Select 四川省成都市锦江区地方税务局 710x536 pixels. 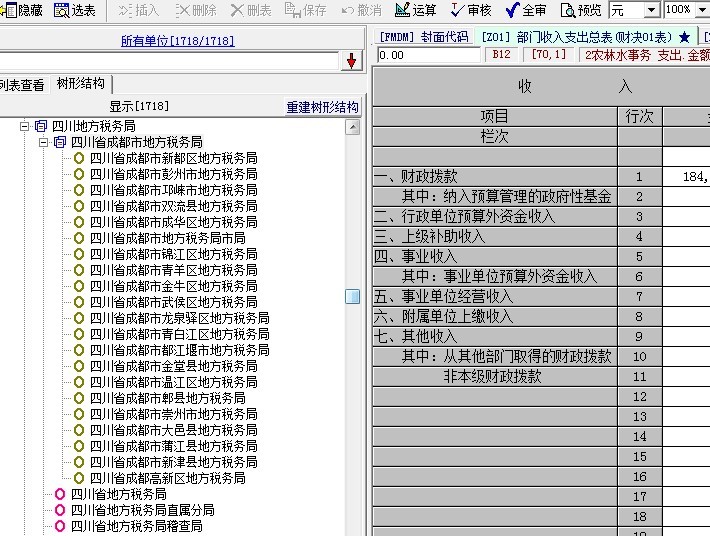pos(173,254)
